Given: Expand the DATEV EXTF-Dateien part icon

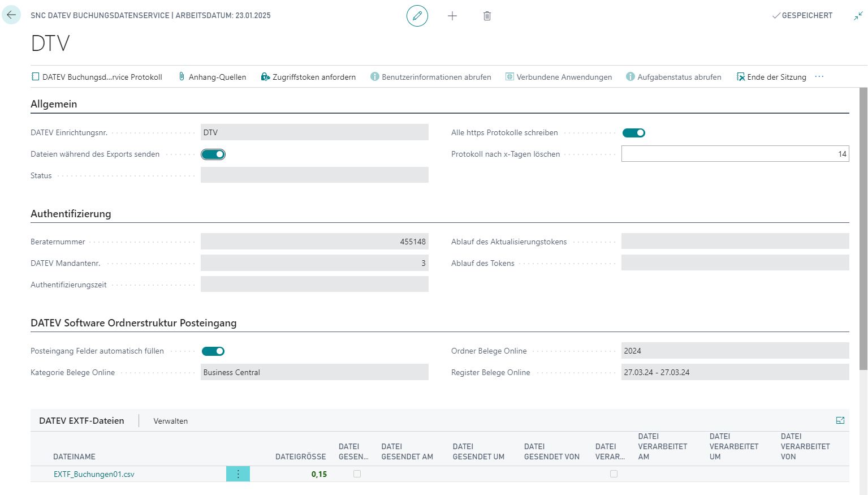Looking at the screenshot, I should click(x=840, y=420).
